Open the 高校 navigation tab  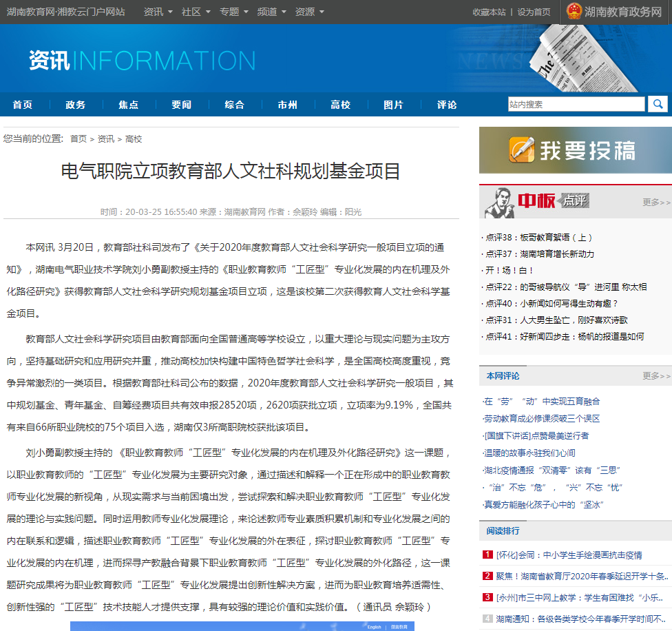[x=341, y=105]
